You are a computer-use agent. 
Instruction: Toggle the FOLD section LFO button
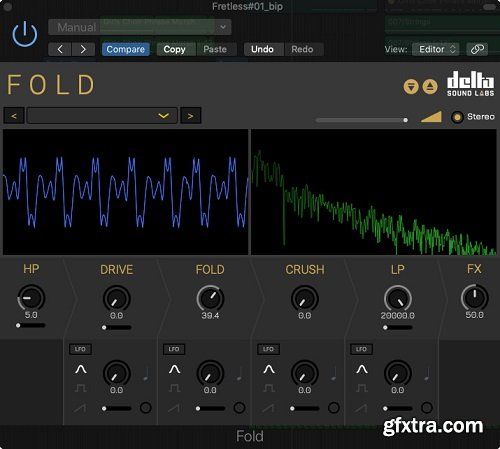[174, 349]
